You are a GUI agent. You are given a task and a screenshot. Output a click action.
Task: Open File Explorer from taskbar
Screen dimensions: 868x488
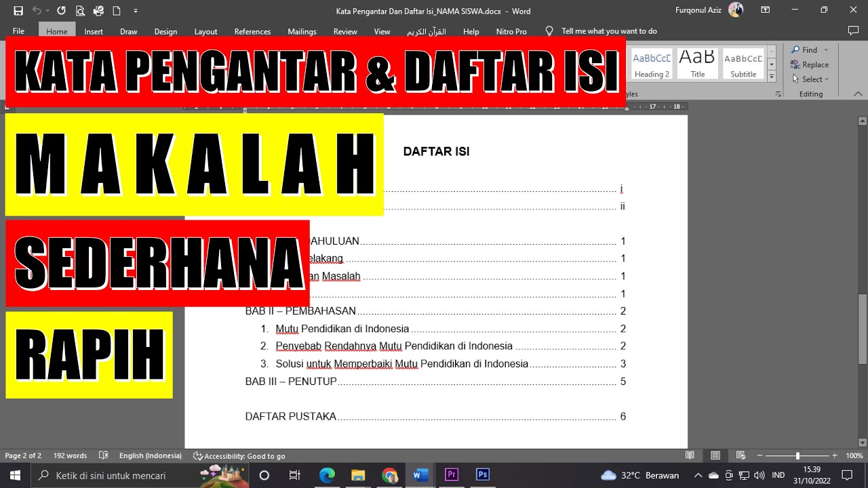pos(358,475)
